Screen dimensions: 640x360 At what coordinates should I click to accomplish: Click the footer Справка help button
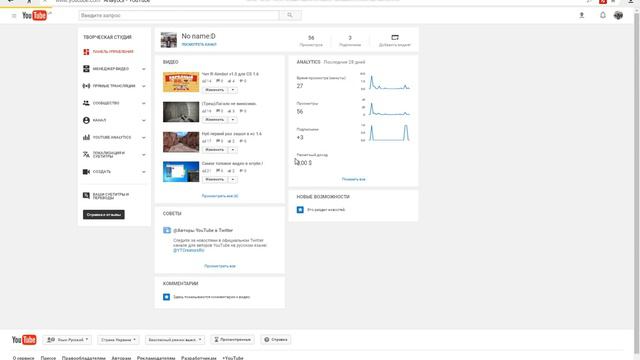click(276, 340)
